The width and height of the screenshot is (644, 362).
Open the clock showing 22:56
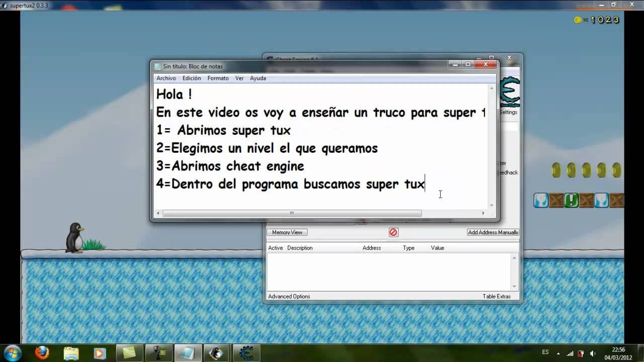[618, 353]
